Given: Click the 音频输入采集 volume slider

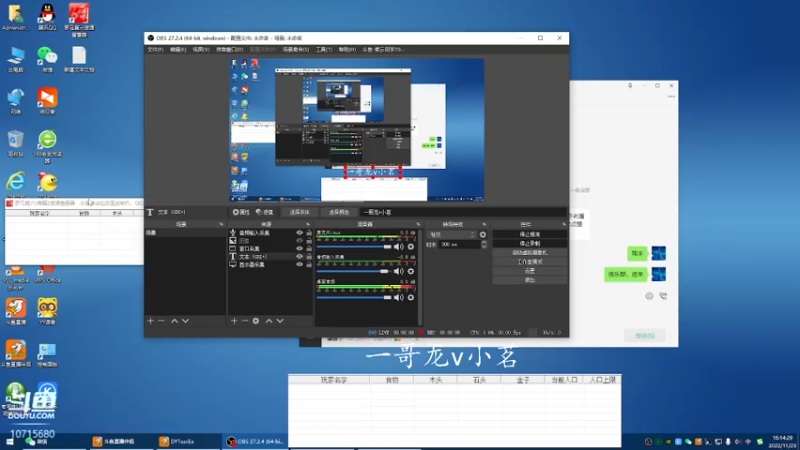Looking at the screenshot, I should pyautogui.click(x=354, y=271).
